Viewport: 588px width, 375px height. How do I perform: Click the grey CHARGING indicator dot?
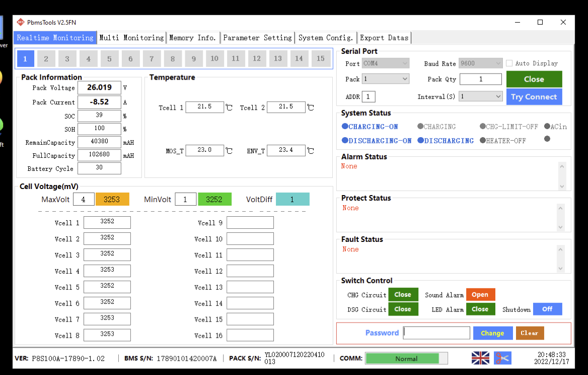tap(420, 126)
